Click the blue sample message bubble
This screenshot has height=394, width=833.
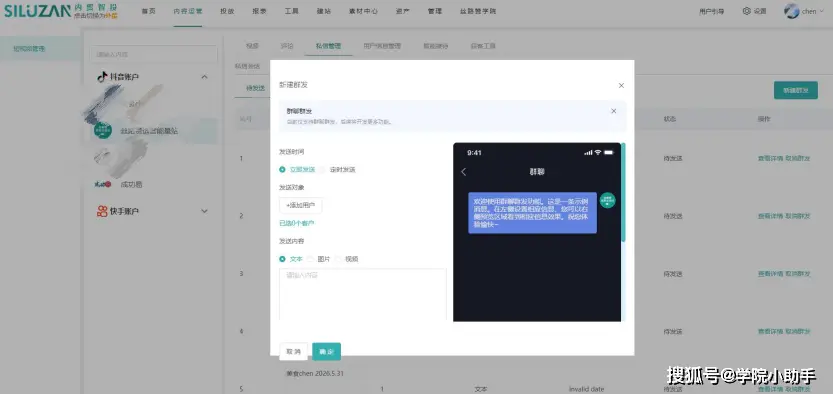point(532,213)
